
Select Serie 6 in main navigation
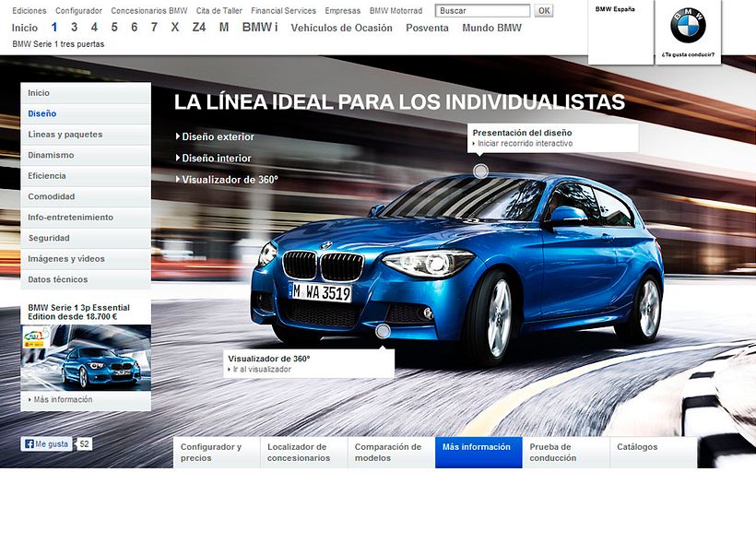click(x=134, y=28)
